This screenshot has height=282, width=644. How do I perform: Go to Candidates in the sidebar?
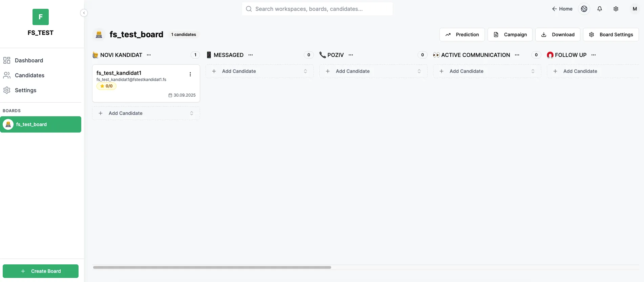(x=29, y=75)
